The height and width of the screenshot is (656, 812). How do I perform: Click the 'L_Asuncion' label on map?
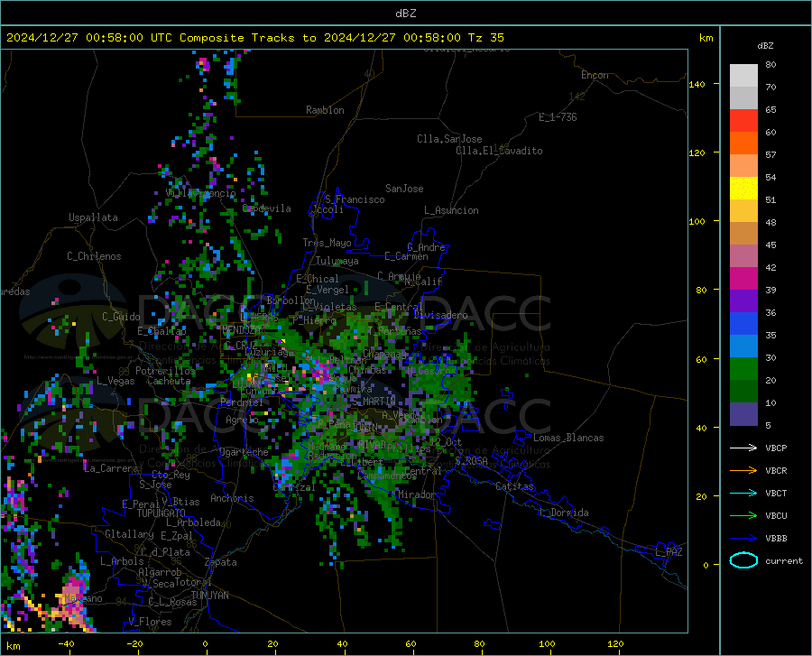click(x=451, y=210)
